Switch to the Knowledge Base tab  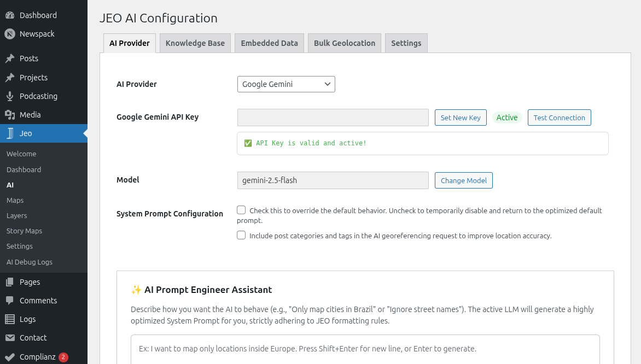[x=195, y=43]
